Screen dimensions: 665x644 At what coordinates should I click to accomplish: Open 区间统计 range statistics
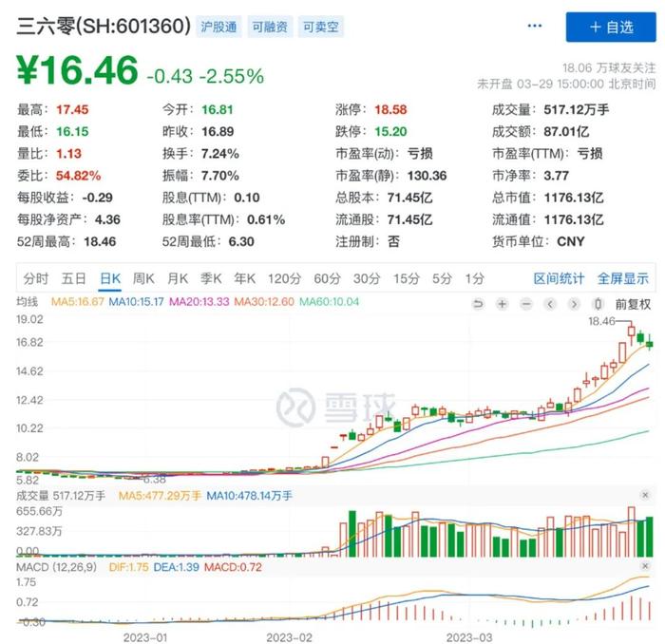click(x=559, y=278)
